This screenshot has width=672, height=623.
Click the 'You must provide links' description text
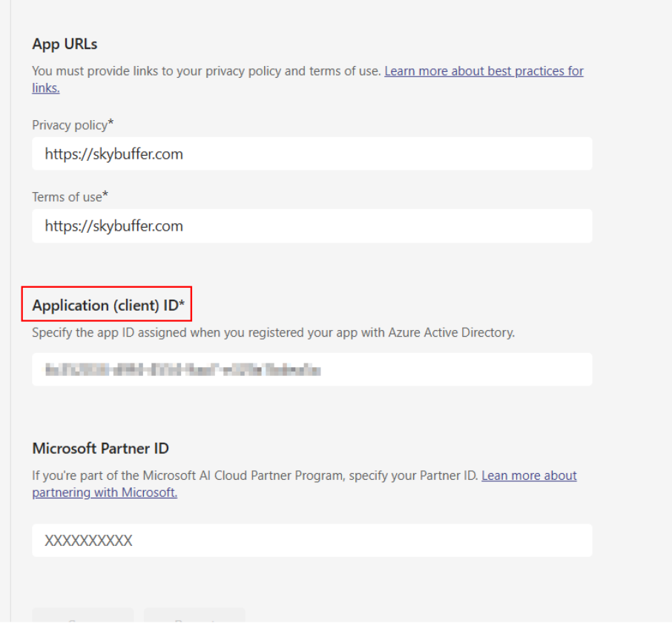206,71
